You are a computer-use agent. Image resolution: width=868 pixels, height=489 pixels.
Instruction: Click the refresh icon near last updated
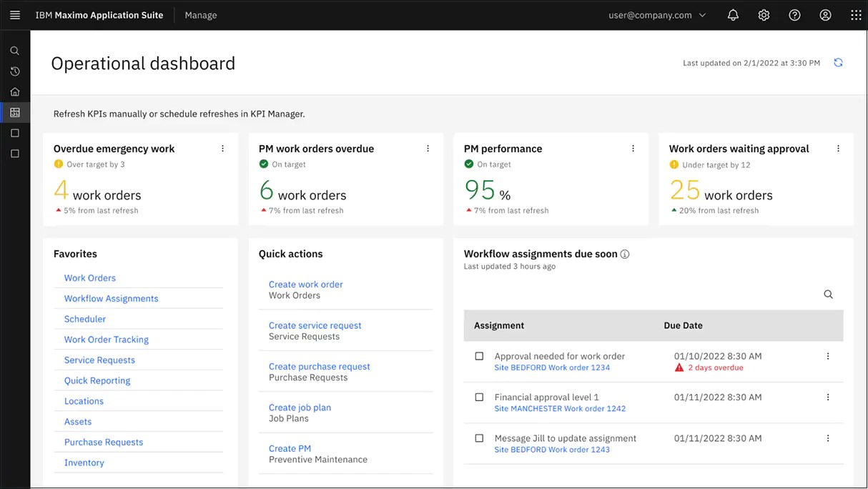click(838, 62)
